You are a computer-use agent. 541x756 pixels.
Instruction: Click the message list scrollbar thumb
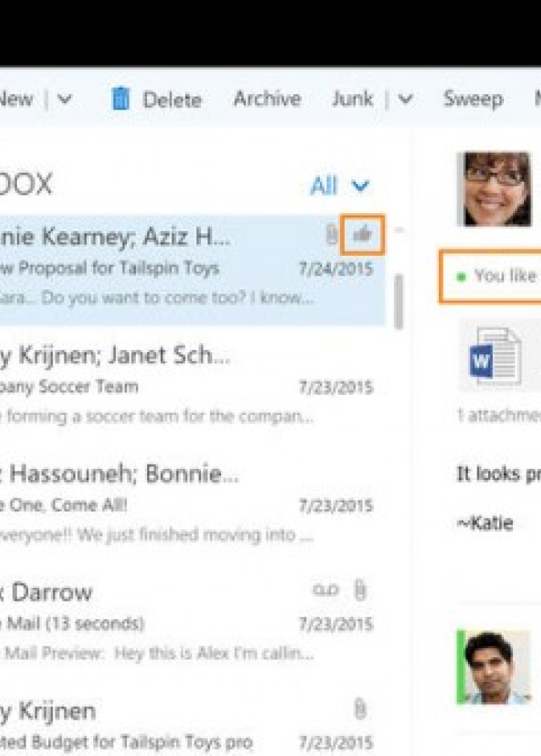399,302
